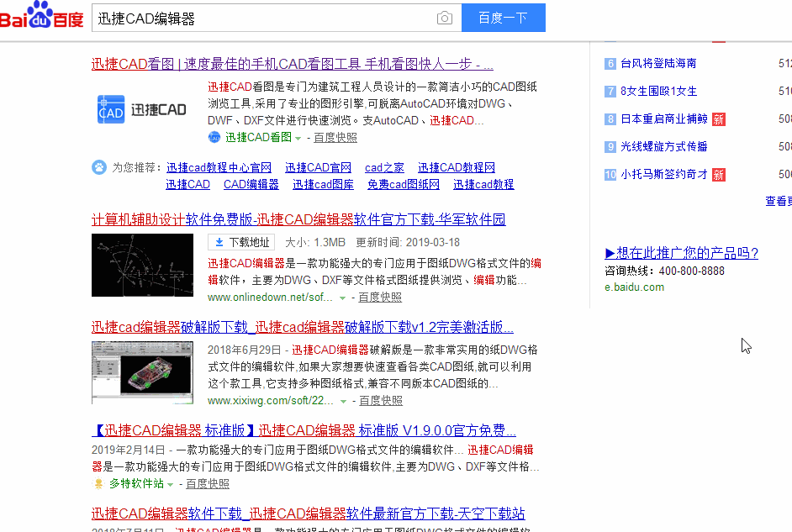This screenshot has height=532, width=792.
Task: Open the car model CAD thumbnail
Action: 142,372
